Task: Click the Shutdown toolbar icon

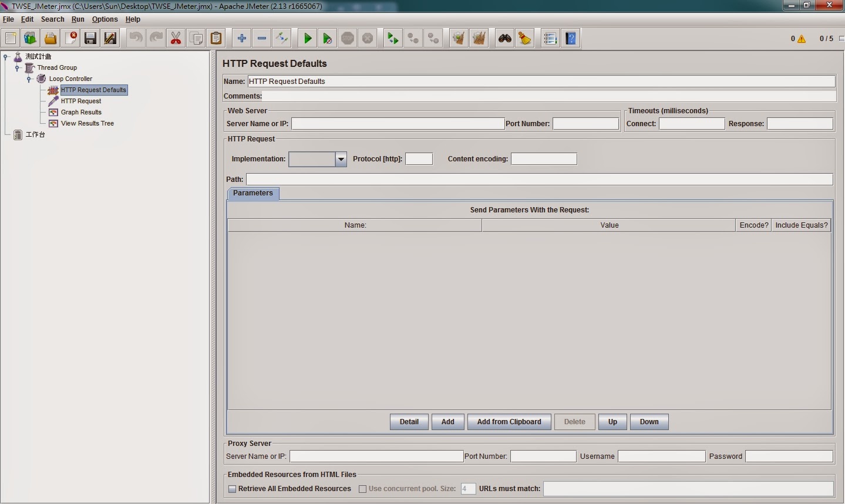Action: [368, 39]
